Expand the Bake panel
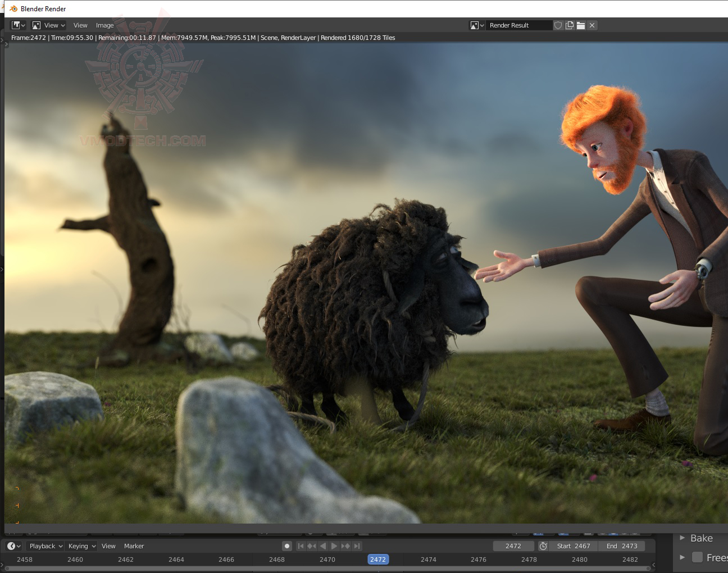 pos(682,538)
